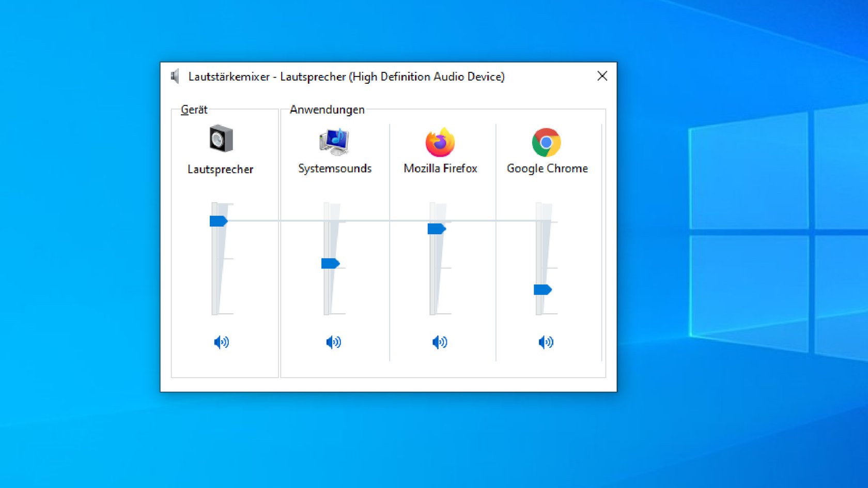Click the Mozilla Firefox icon
This screenshot has height=488, width=868.
(440, 142)
